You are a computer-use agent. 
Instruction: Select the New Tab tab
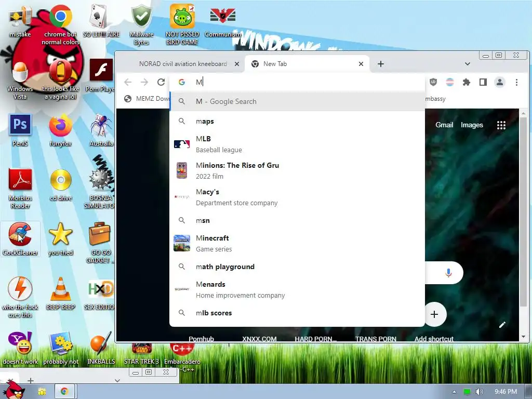pyautogui.click(x=307, y=64)
